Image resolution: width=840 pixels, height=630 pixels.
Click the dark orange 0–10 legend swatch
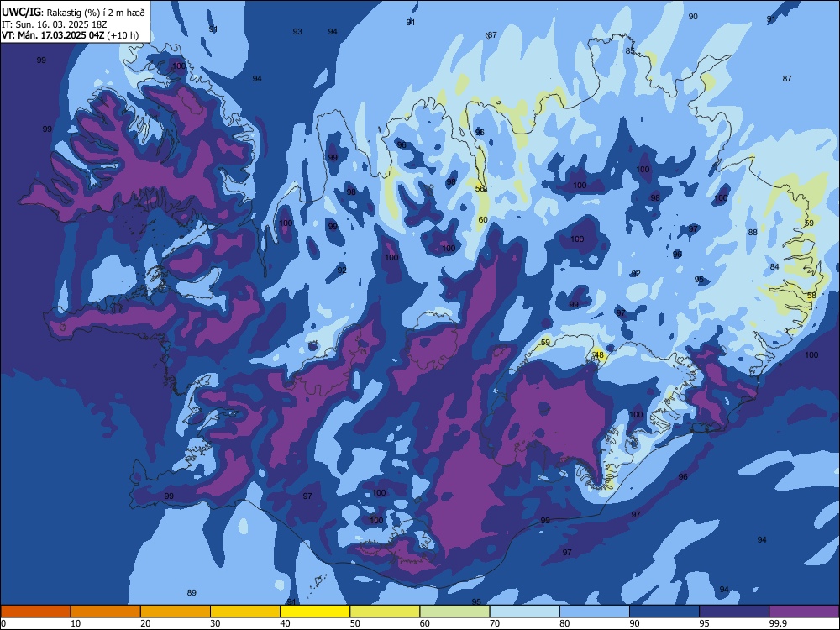(35, 612)
